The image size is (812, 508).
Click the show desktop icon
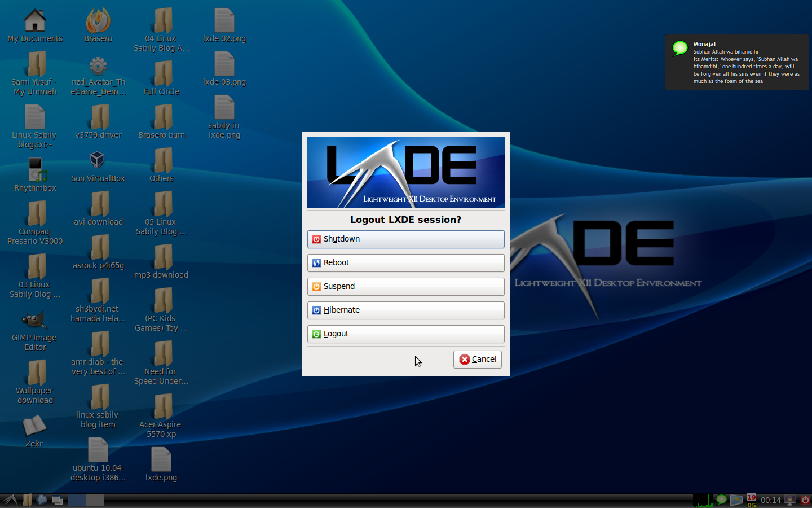pyautogui.click(x=58, y=500)
